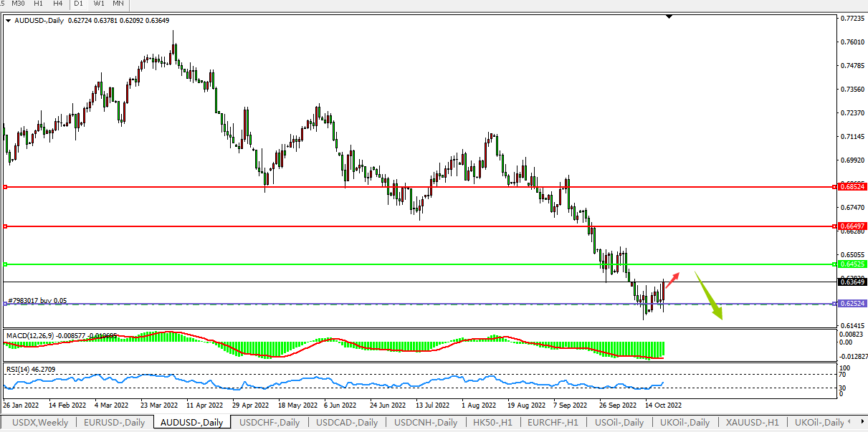Screen dimensions: 868x432
Task: Switch to MN monthly timeframe
Action: 118,4
